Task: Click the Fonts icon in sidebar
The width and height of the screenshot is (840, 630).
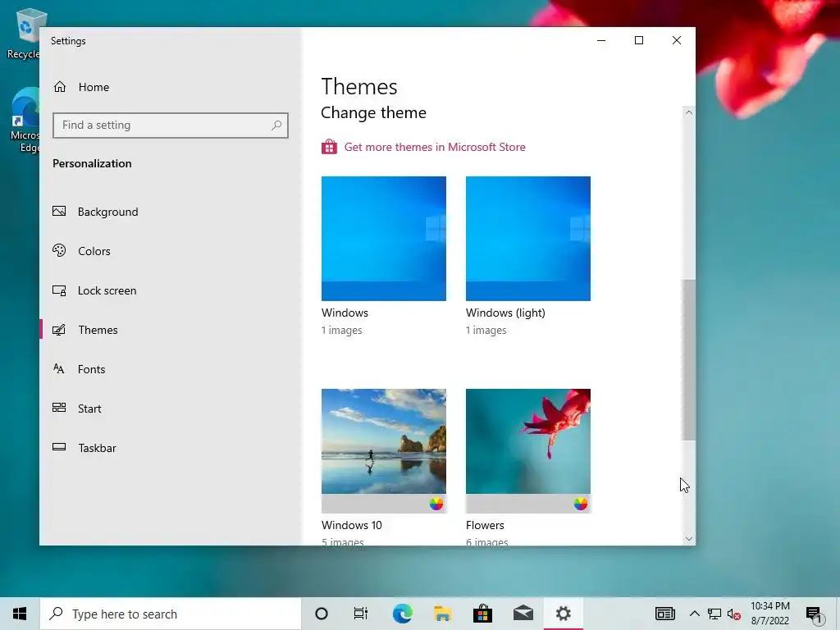Action: (59, 368)
